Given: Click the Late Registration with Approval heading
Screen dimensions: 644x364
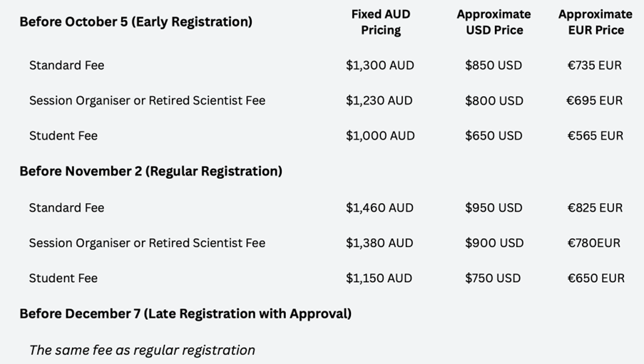Looking at the screenshot, I should coord(185,313).
